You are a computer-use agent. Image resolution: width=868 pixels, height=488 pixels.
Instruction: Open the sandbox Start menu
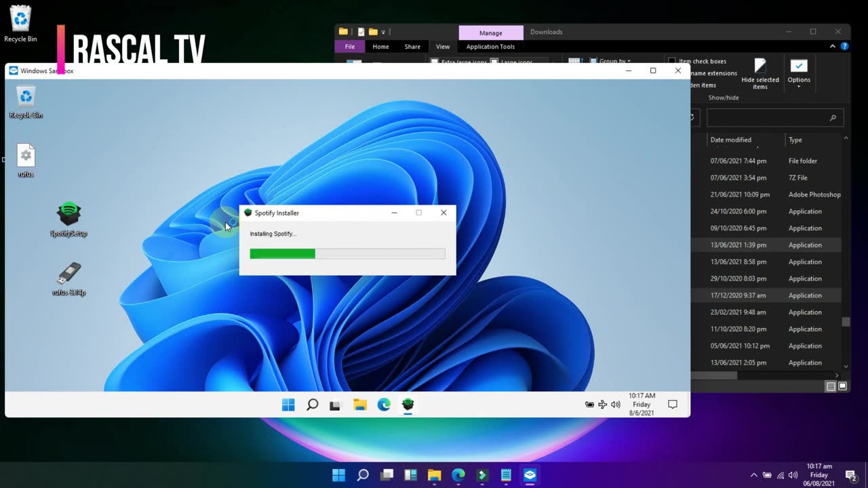point(288,405)
